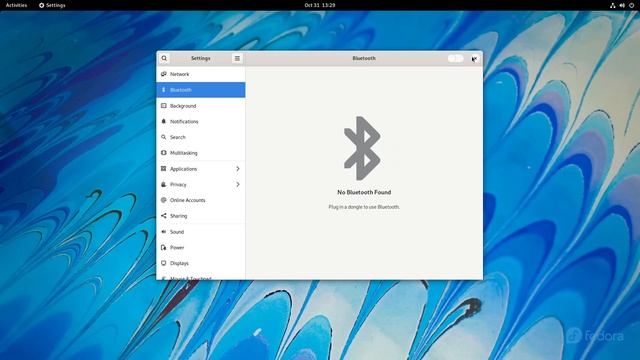Click the Online Accounts icon
The height and width of the screenshot is (360, 640).
pos(164,200)
